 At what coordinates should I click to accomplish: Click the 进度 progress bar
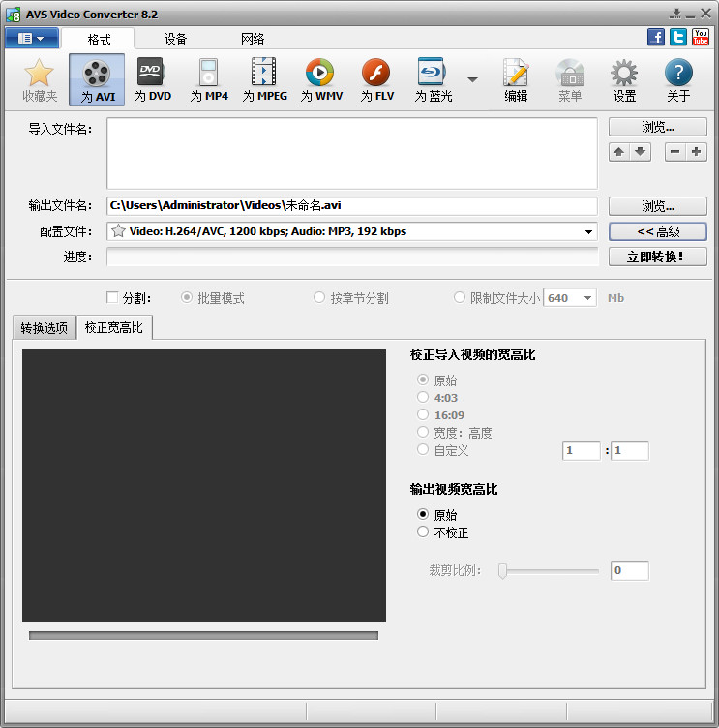tap(352, 257)
